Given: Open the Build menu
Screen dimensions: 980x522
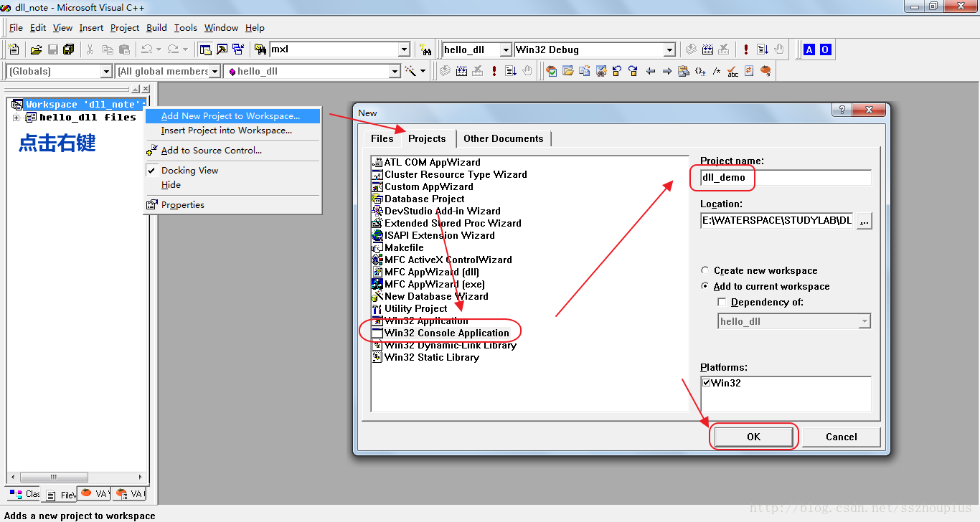Looking at the screenshot, I should pyautogui.click(x=156, y=27).
